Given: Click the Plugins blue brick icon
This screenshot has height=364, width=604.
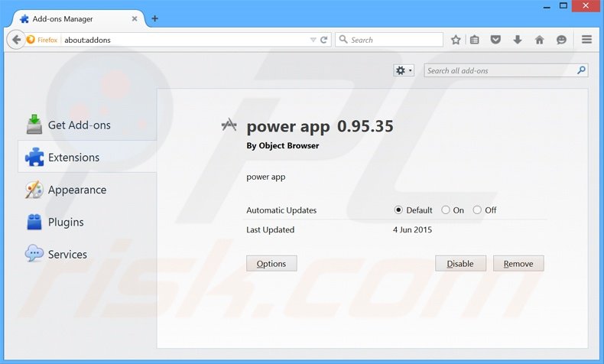Looking at the screenshot, I should coord(34,222).
